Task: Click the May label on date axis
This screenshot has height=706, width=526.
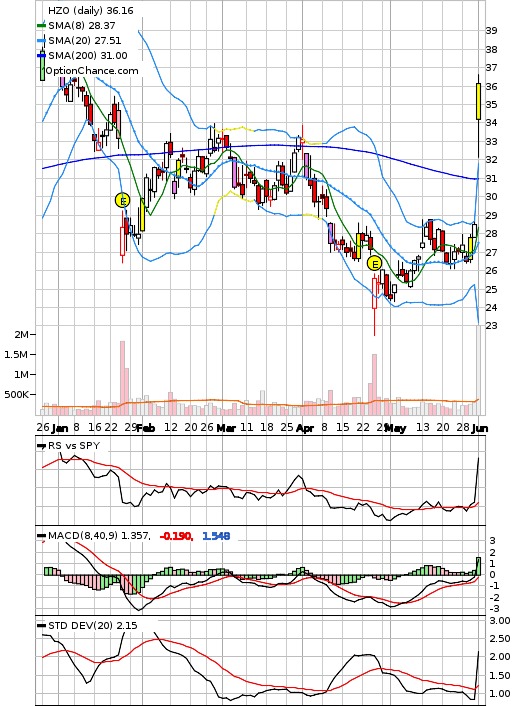Action: coord(396,428)
